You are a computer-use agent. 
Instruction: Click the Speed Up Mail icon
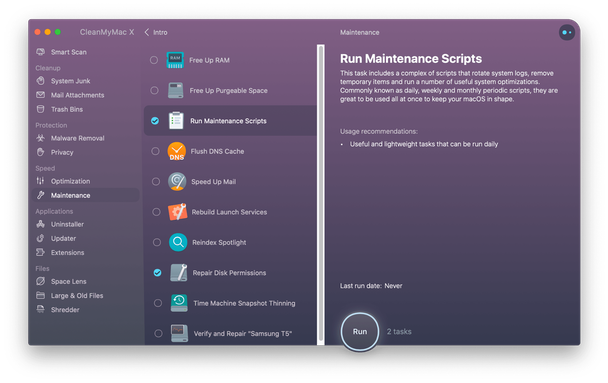(x=177, y=181)
